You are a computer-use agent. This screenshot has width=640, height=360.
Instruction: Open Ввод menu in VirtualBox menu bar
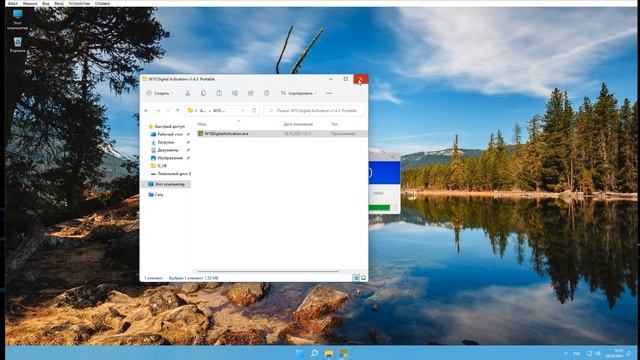pyautogui.click(x=59, y=3)
